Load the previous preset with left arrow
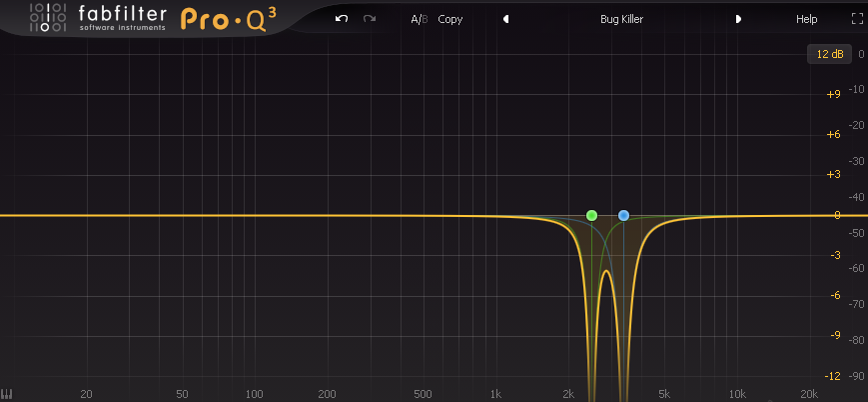This screenshot has width=868, height=402. tap(505, 19)
